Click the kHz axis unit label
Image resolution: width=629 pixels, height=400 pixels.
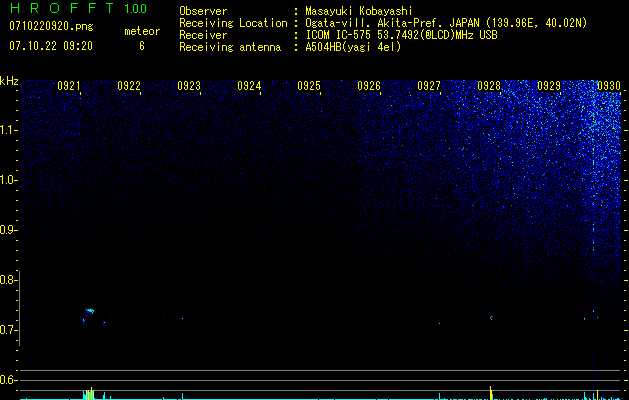pos(9,81)
